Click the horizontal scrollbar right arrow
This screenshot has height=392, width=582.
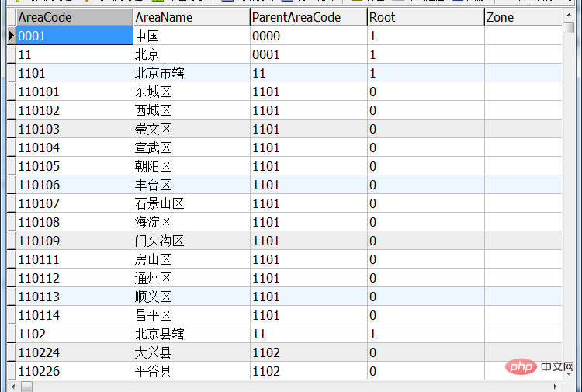(x=556, y=387)
